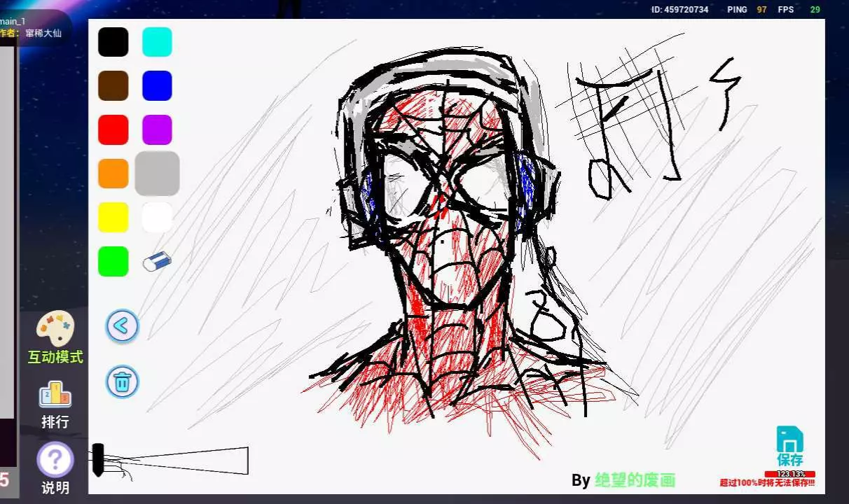Clear canvas with the trash bin icon

pyautogui.click(x=122, y=381)
